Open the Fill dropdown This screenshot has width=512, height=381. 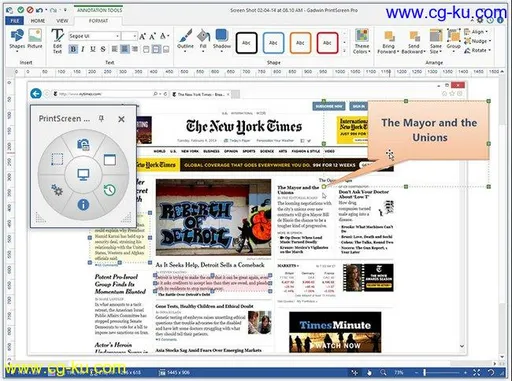[203, 40]
